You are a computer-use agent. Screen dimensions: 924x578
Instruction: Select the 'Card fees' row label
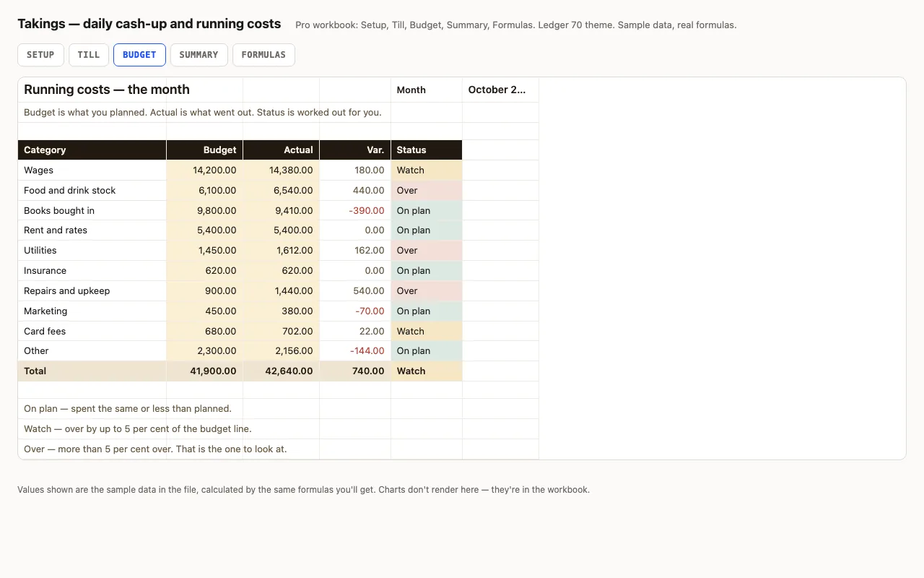(92, 332)
